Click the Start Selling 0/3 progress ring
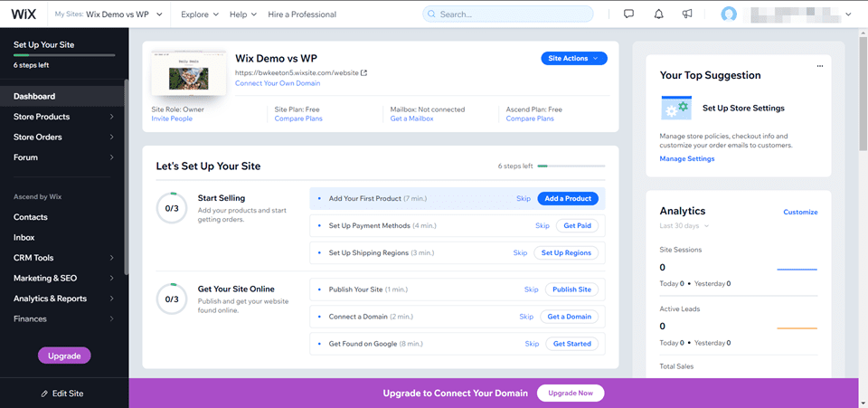This screenshot has height=408, width=868. coord(172,208)
